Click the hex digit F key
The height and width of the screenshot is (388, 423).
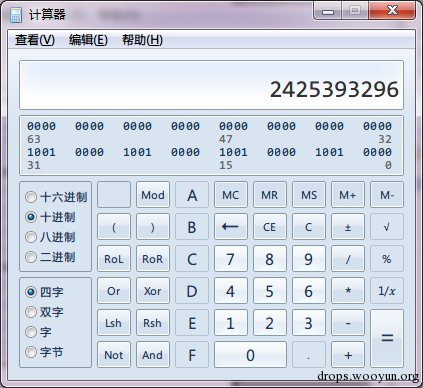coord(192,355)
